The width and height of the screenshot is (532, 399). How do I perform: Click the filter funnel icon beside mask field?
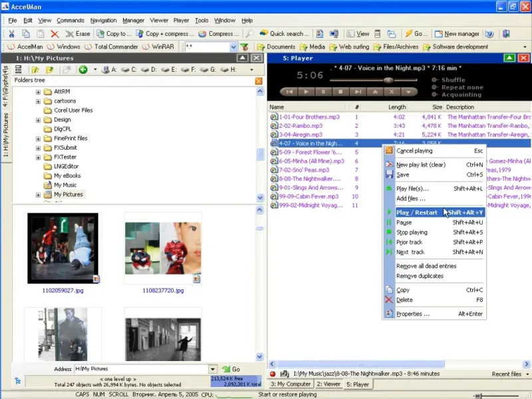pyautogui.click(x=244, y=47)
